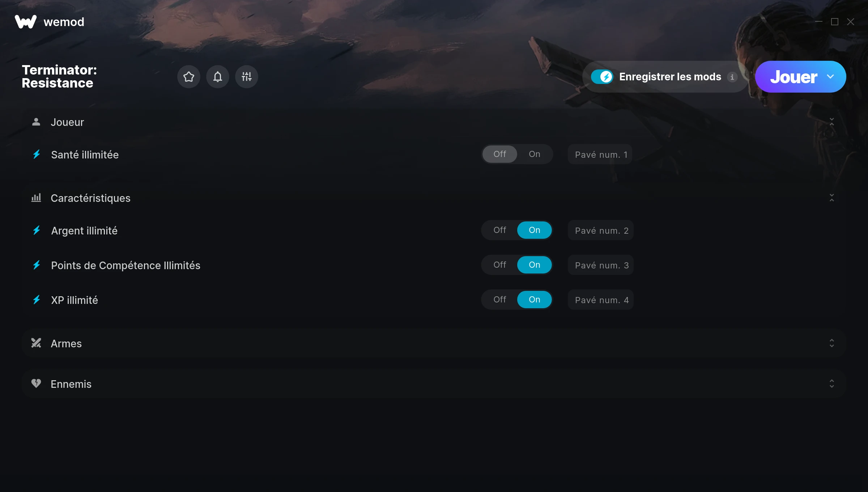Collapse the Joueur section chevron
The image size is (868, 492).
pyautogui.click(x=832, y=122)
